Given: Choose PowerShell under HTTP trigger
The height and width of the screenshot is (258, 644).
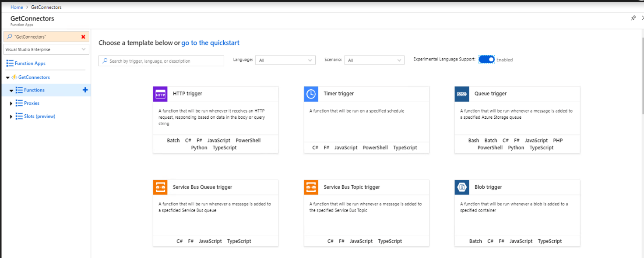Looking at the screenshot, I should click(248, 141).
